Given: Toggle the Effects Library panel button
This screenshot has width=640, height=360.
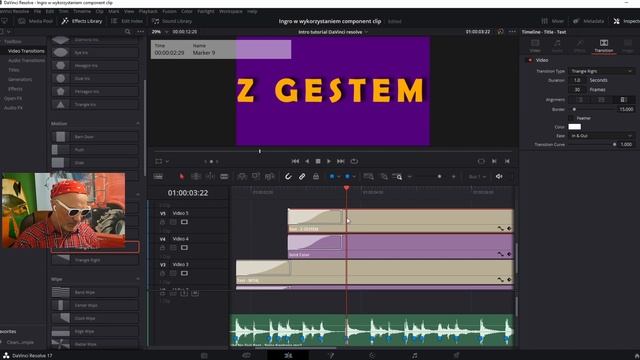Looking at the screenshot, I should (82, 21).
